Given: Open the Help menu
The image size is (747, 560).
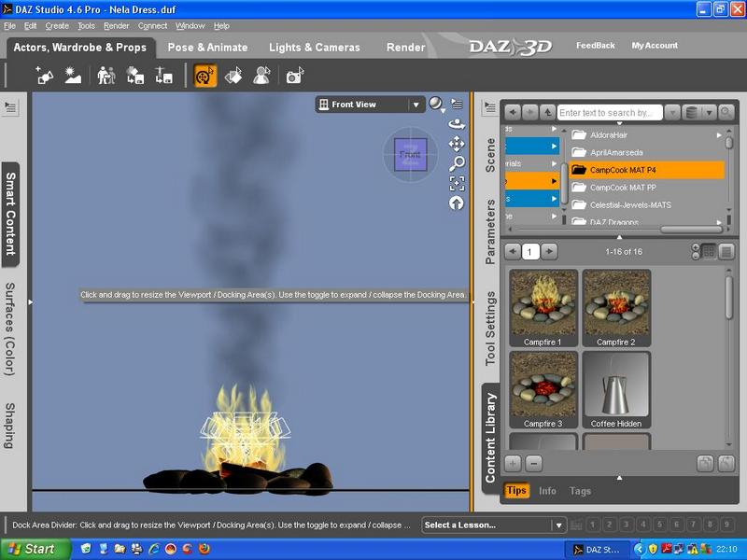Looking at the screenshot, I should click(221, 26).
